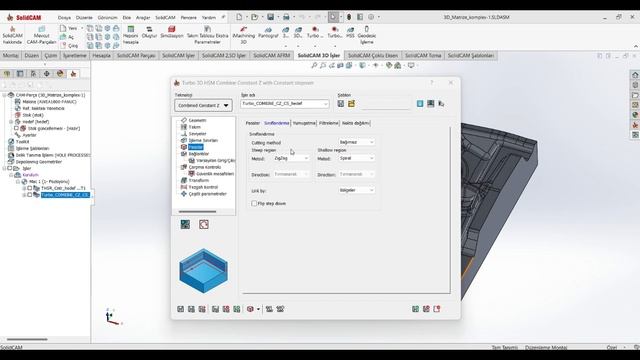The width and height of the screenshot is (640, 360).
Task: Click first icon in dialog bottom-right group
Action: coord(416,309)
